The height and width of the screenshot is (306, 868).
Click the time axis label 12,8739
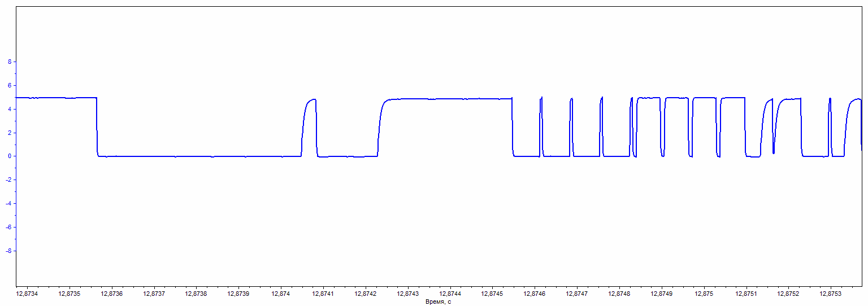[239, 294]
